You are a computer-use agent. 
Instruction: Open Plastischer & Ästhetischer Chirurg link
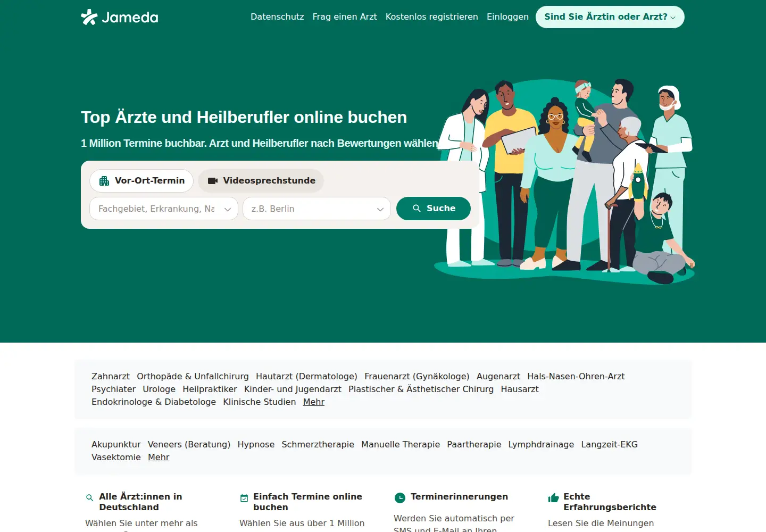click(421, 389)
